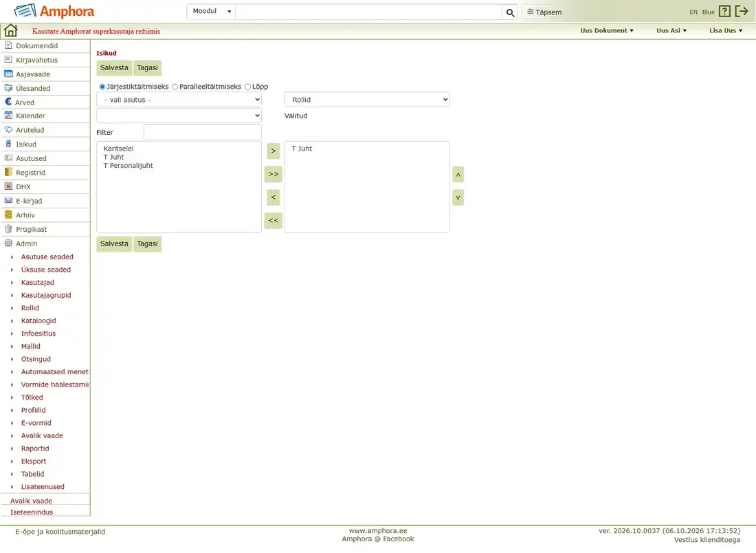Click the search magnifier icon
This screenshot has height=553, width=756.
510,12
